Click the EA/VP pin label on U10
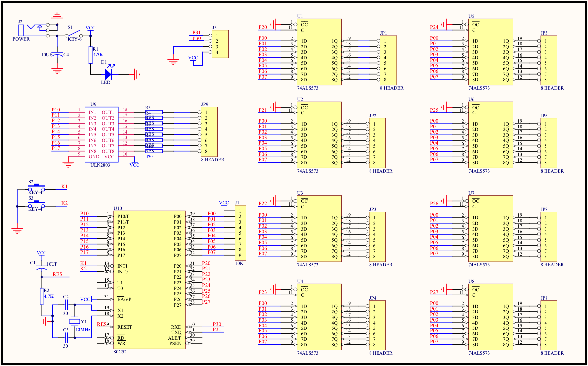The width and height of the screenshot is (588, 366). 124,299
